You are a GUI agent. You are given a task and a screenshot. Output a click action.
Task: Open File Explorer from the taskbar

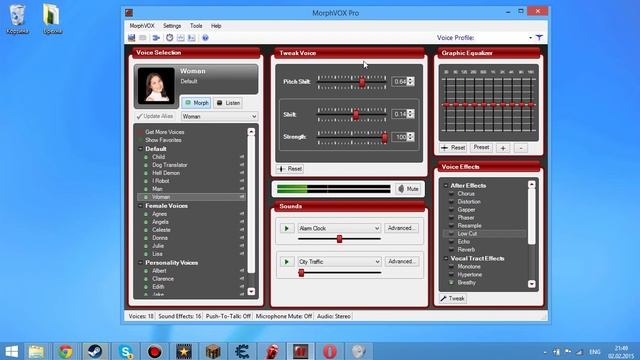(x=36, y=351)
